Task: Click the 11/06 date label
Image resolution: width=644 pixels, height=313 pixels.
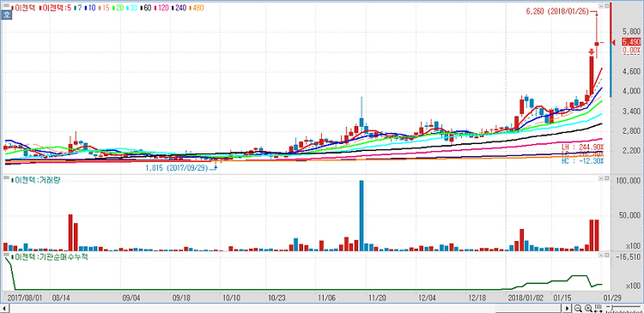Action: pyautogui.click(x=326, y=297)
